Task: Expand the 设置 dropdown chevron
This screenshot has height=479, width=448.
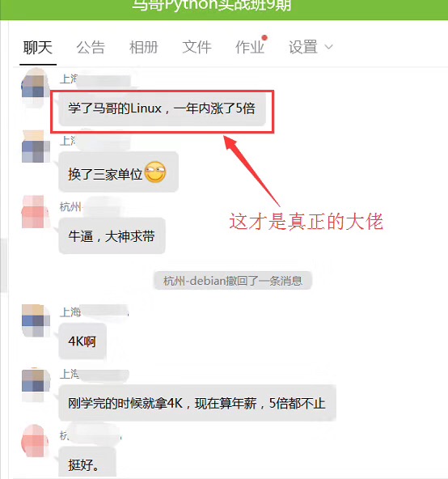Action: click(328, 48)
